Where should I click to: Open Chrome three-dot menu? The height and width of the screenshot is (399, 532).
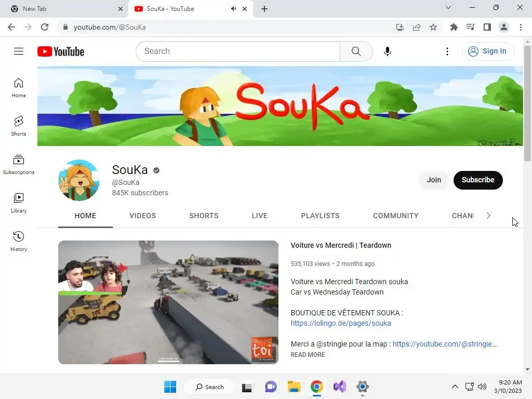521,27
